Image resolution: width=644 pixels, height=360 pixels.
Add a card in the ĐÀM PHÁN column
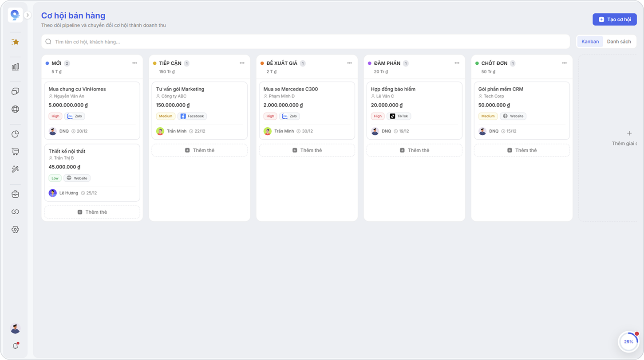tap(414, 150)
